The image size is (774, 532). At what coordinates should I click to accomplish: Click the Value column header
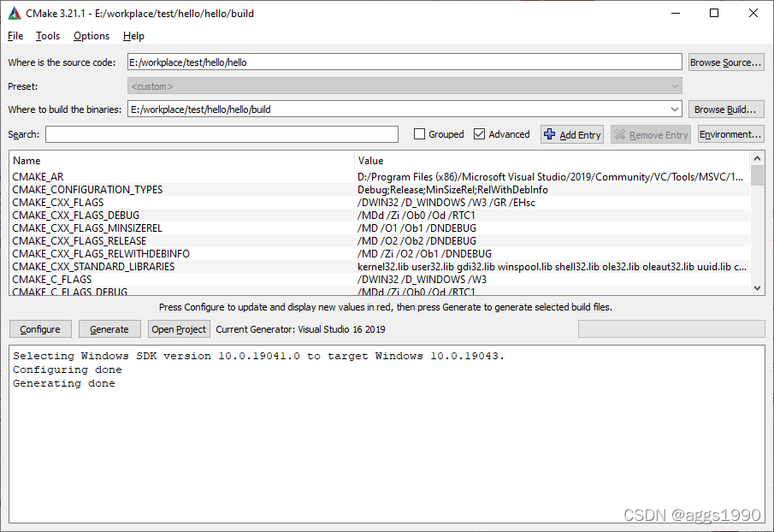(x=552, y=161)
